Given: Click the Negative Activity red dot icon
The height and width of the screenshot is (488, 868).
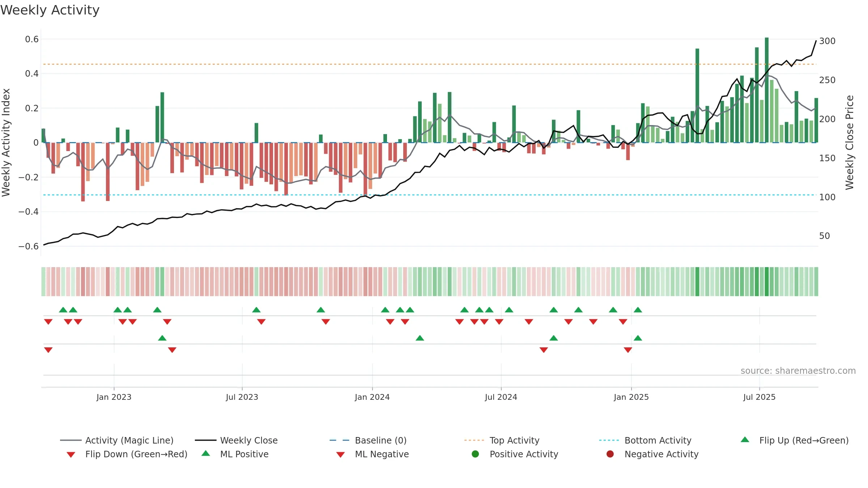Looking at the screenshot, I should pyautogui.click(x=610, y=454).
